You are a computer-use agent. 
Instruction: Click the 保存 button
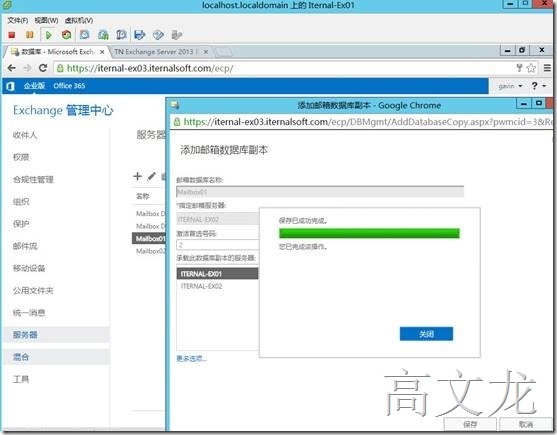pos(470,424)
